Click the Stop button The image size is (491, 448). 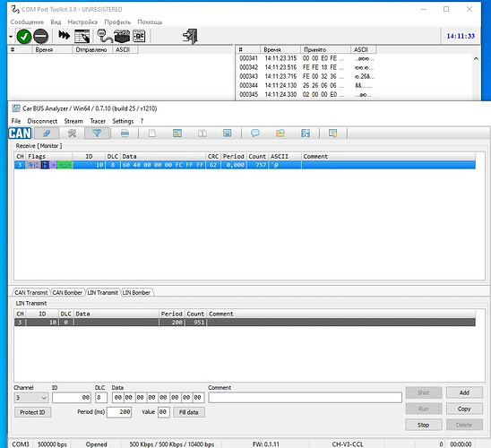424,425
